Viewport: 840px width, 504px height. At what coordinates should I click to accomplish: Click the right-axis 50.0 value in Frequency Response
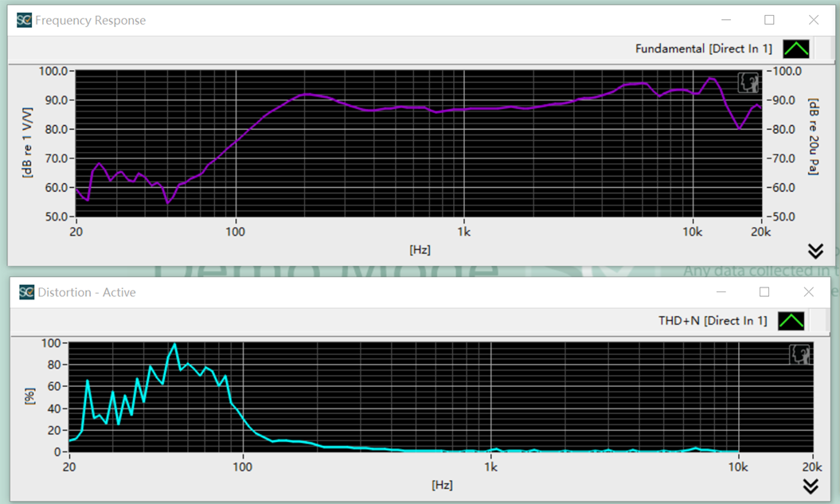783,217
